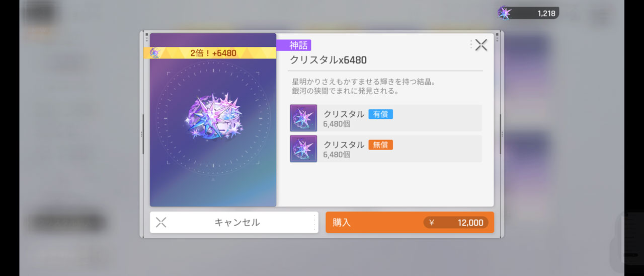
Task: Click the orange 無償 tag
Action: coord(380,145)
